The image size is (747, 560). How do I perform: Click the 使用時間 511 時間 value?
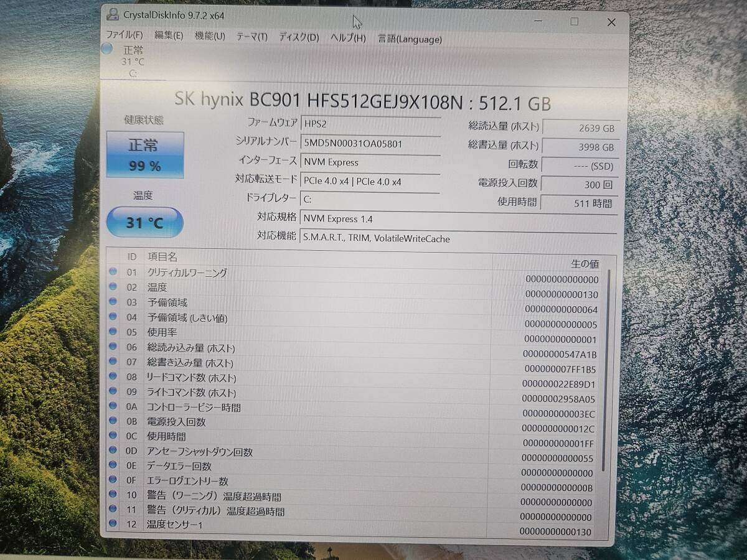pyautogui.click(x=579, y=203)
